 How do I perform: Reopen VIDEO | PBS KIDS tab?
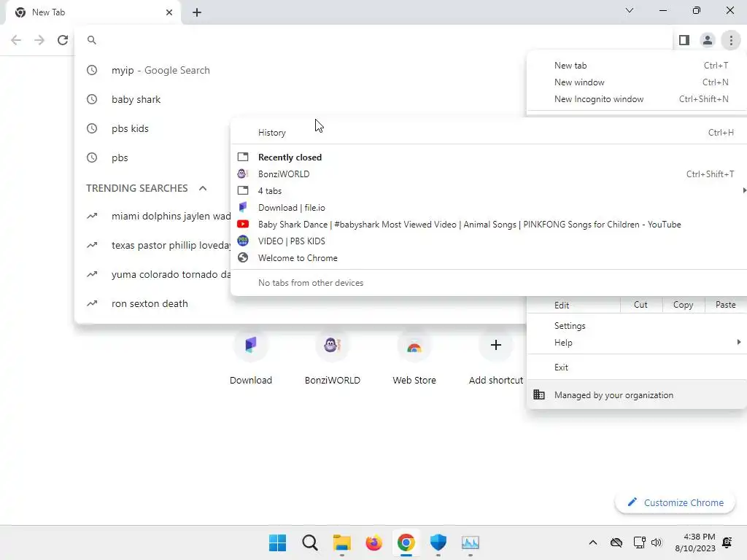489,241
